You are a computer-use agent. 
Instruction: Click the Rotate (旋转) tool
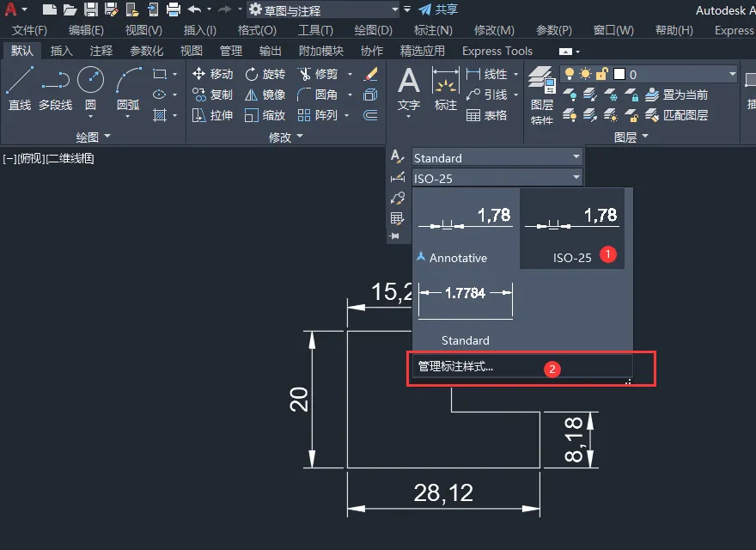pos(265,74)
